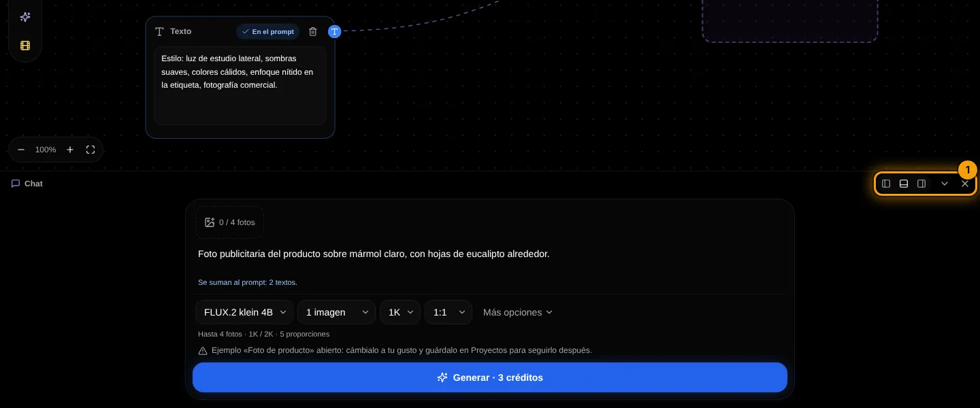Viewport: 980px width, 408px height.
Task: Click the blue T connector handle
Action: (334, 31)
